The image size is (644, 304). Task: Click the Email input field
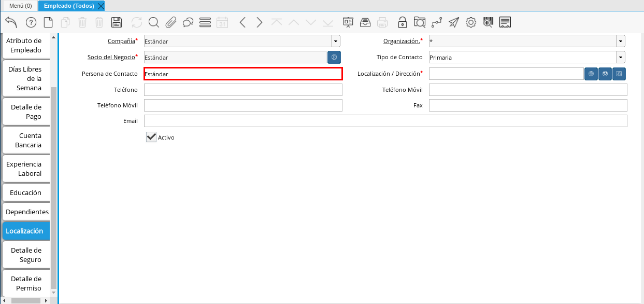(x=385, y=121)
